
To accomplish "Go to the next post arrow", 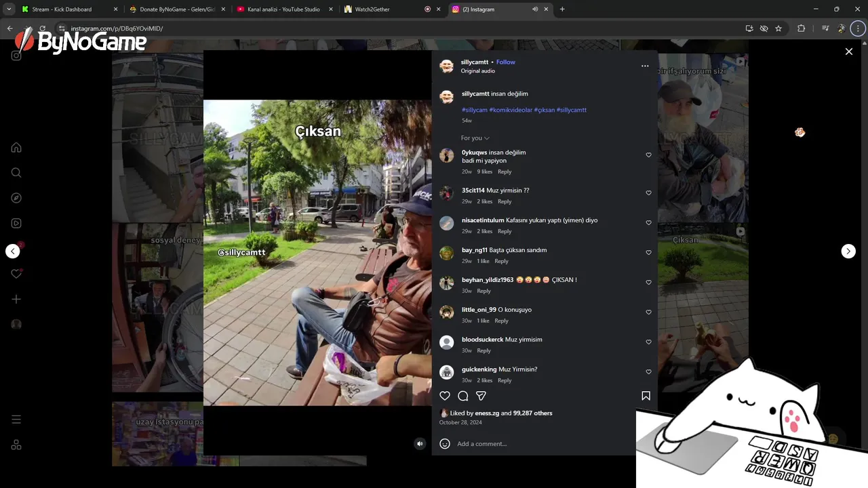I will tap(848, 251).
